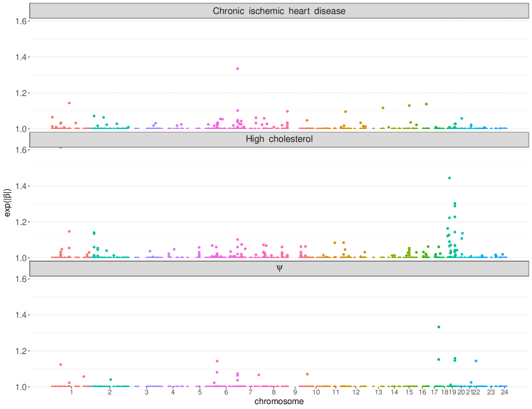The image size is (532, 409).
Task: Click chromosome tick label 3
Action: (x=147, y=393)
